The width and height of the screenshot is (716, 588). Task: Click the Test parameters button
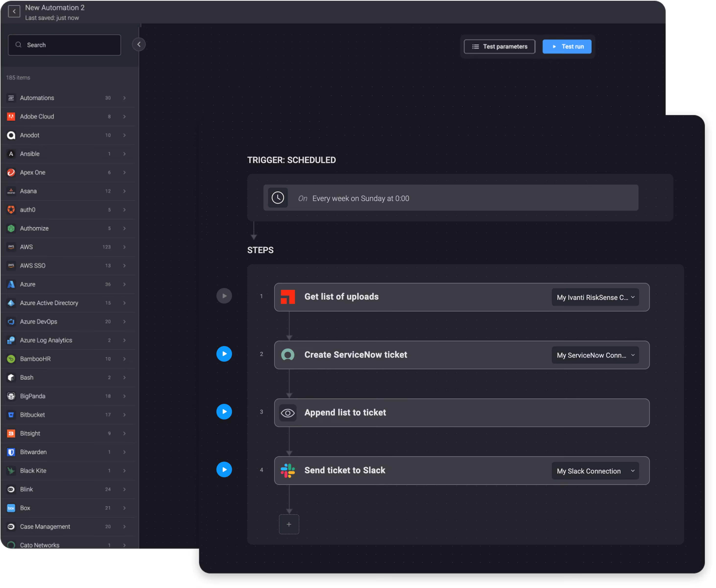click(500, 46)
